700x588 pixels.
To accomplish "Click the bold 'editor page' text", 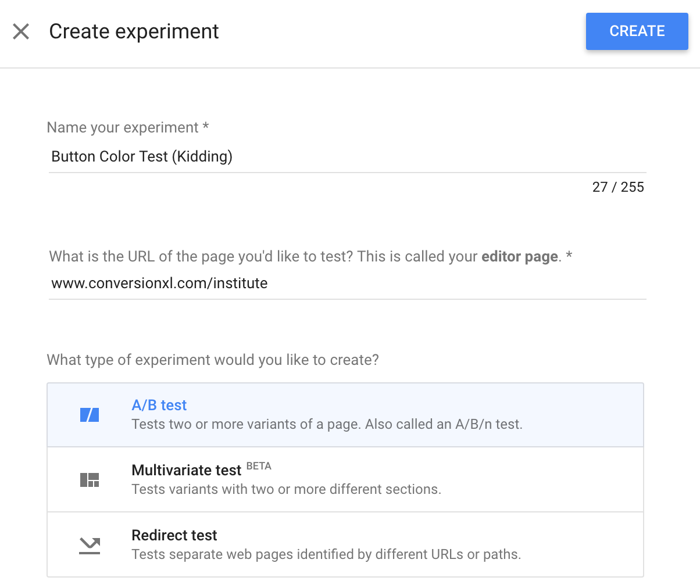I will point(520,257).
